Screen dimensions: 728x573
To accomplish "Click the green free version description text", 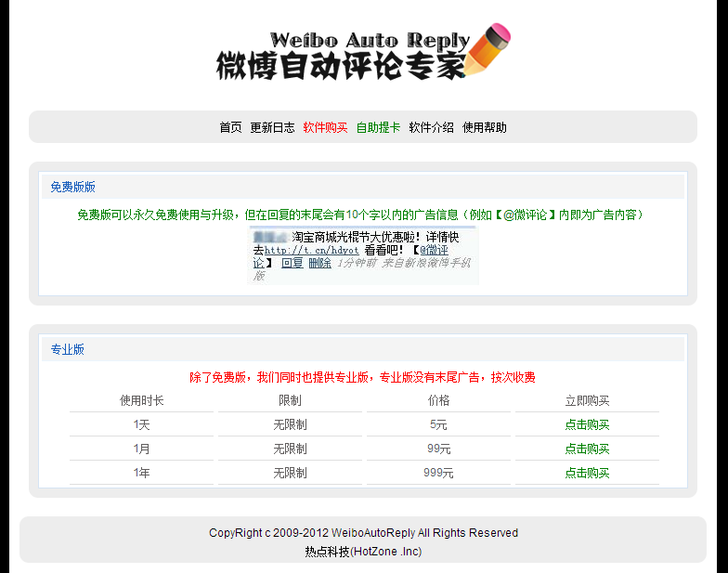I will click(360, 215).
